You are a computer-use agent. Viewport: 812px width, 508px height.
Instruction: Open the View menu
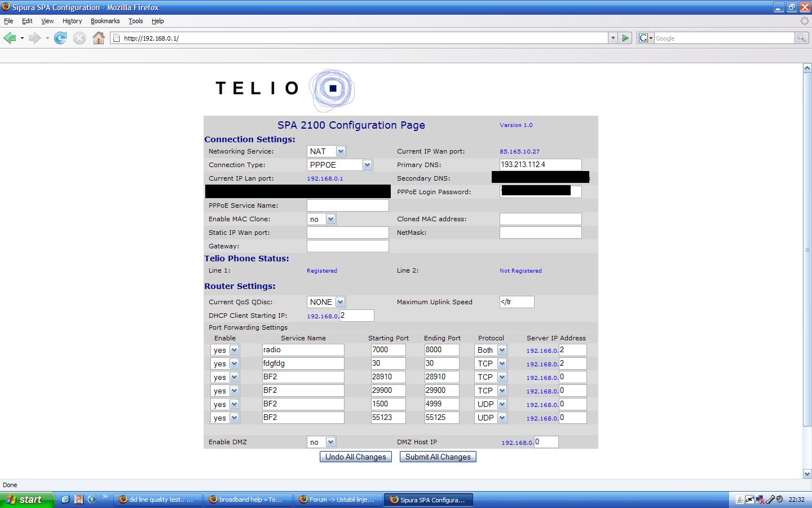[x=47, y=21]
